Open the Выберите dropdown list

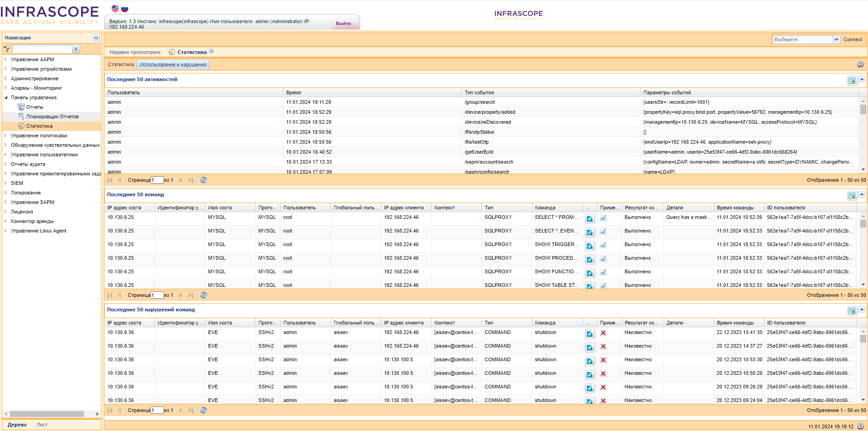pyautogui.click(x=836, y=40)
